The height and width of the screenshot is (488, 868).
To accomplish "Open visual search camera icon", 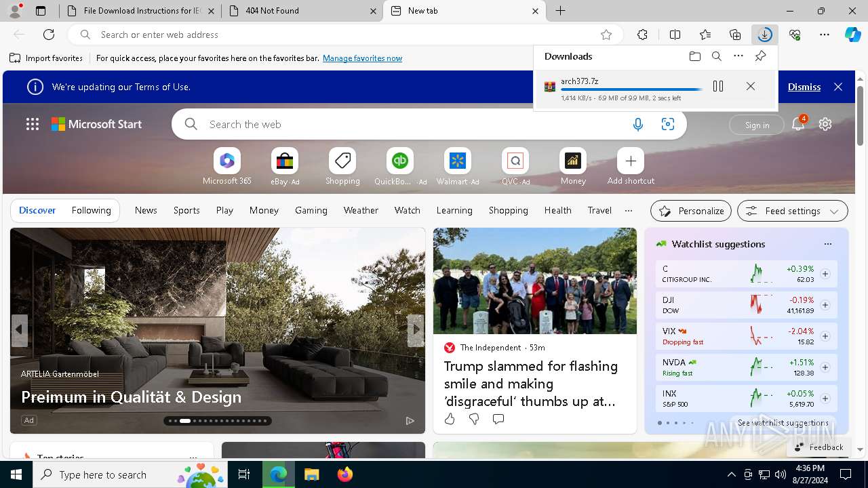I will pos(668,124).
